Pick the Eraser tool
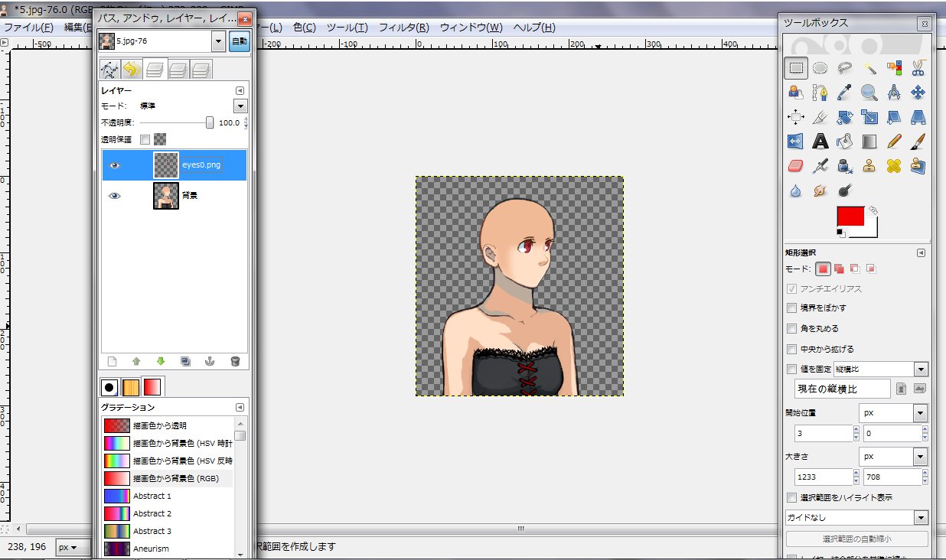946x560 pixels. pyautogui.click(x=795, y=165)
